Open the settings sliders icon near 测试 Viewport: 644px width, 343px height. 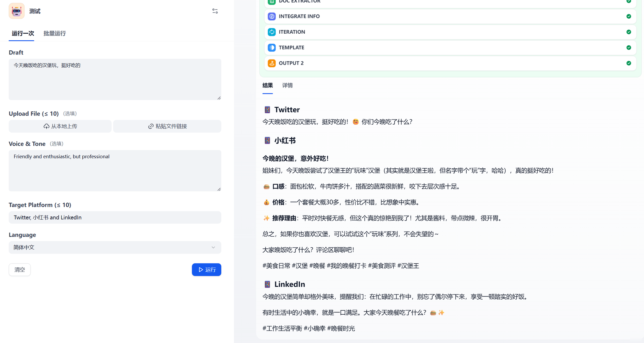coord(215,11)
